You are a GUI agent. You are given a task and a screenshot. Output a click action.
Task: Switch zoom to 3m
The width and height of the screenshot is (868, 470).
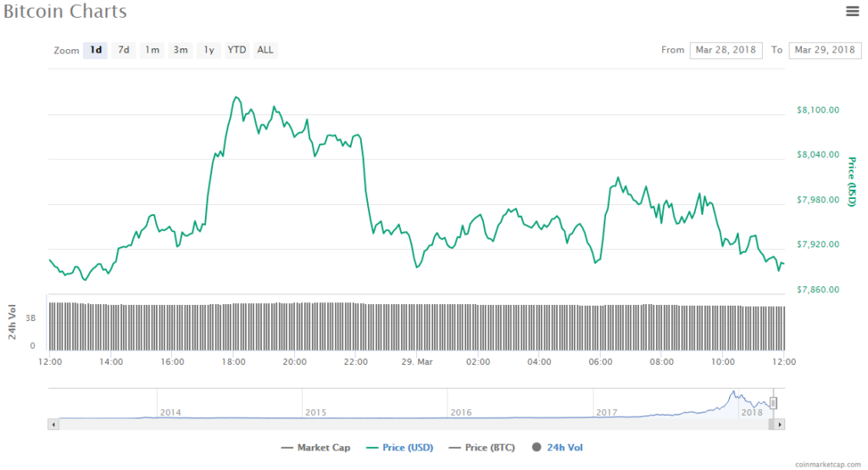181,50
